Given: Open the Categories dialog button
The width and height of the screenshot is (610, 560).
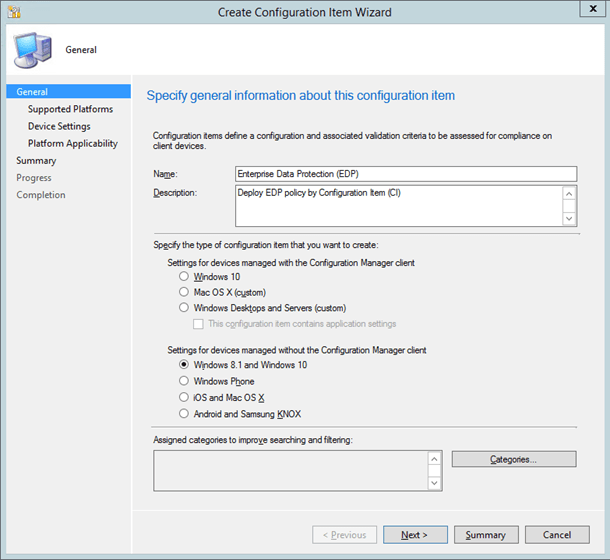Looking at the screenshot, I should (513, 459).
